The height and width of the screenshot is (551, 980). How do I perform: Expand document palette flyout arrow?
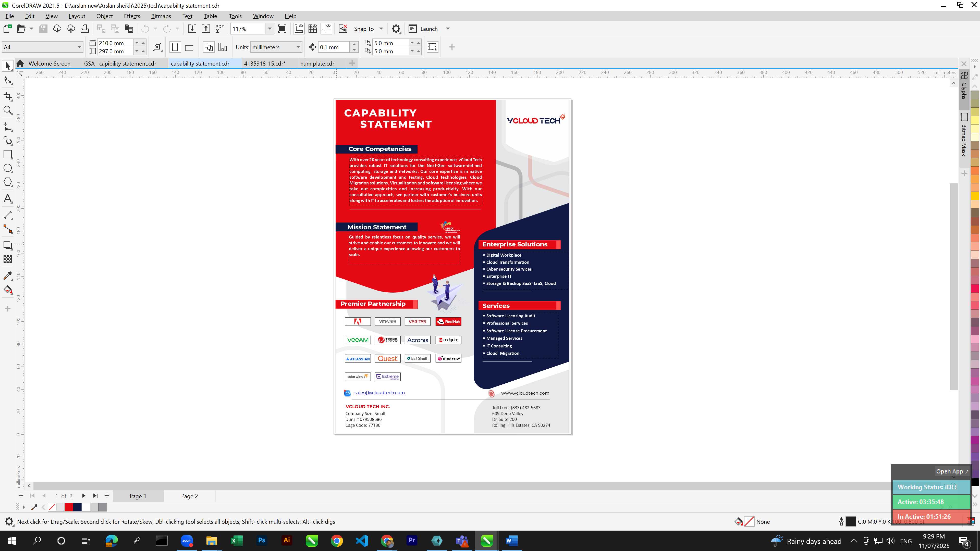point(23,507)
